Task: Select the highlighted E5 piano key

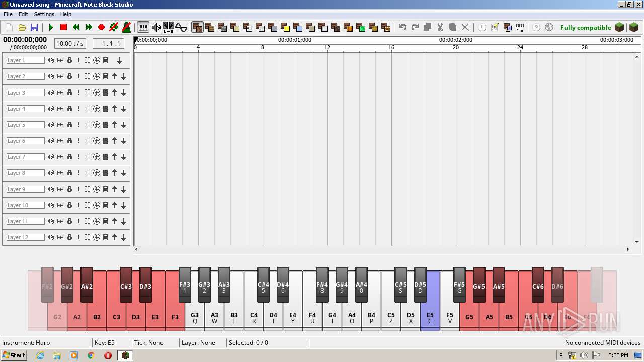Action: click(x=430, y=314)
